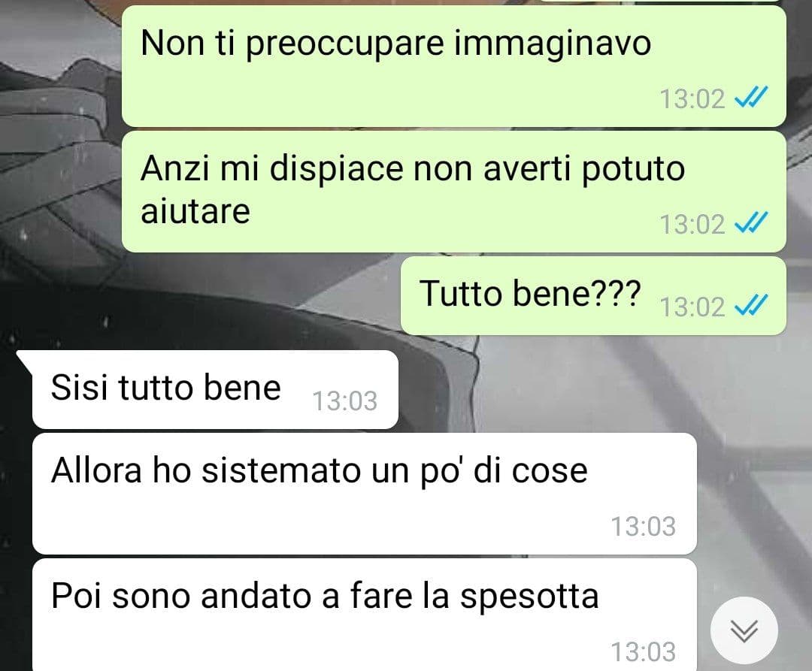812x671 pixels.
Task: Select 'Poi sono andato a fare la spesotta' message
Action: (x=365, y=615)
